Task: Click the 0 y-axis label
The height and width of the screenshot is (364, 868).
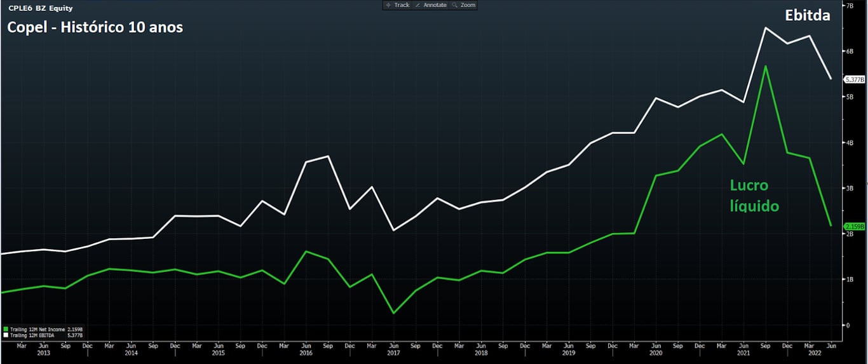Action: pyautogui.click(x=846, y=325)
